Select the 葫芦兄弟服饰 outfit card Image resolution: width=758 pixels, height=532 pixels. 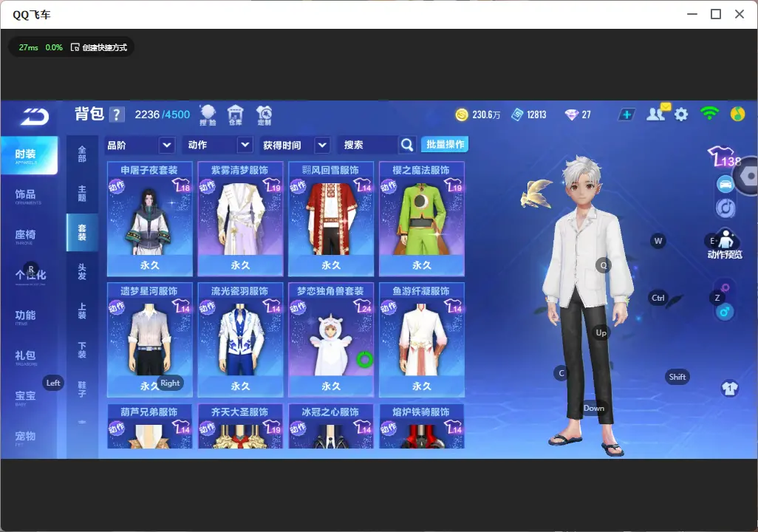149,426
